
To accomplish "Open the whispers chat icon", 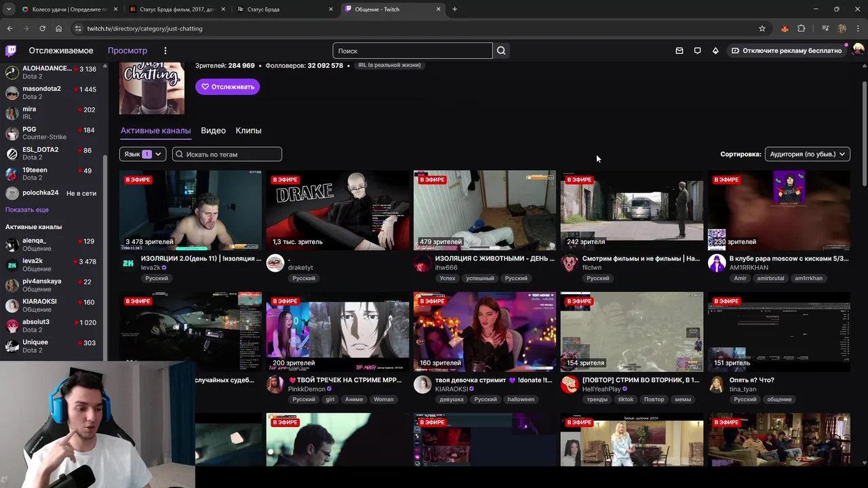I will pos(697,51).
